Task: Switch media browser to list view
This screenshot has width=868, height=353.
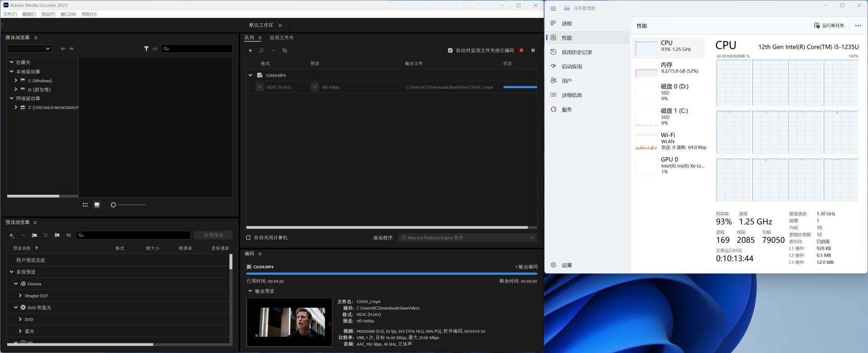Action: click(85, 205)
